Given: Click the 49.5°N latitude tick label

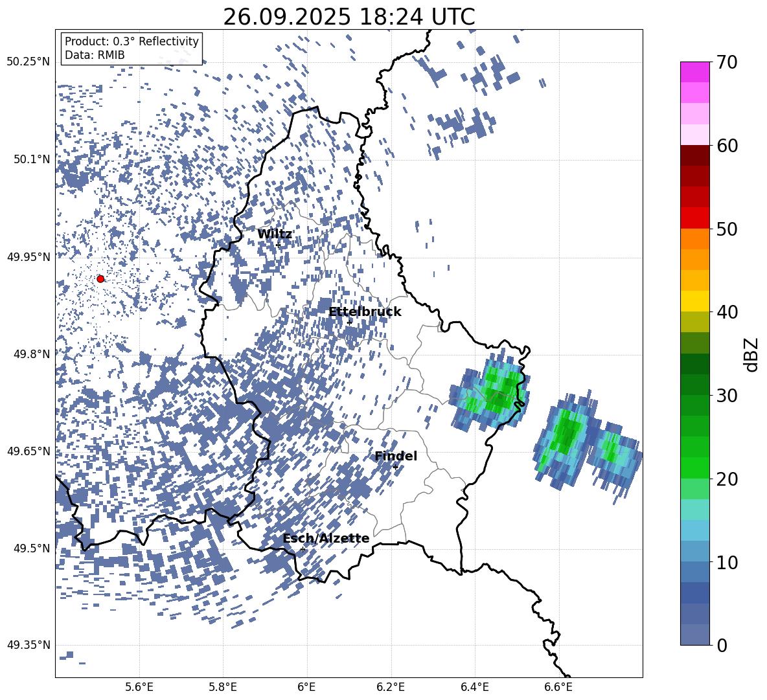Looking at the screenshot, I should (32, 548).
